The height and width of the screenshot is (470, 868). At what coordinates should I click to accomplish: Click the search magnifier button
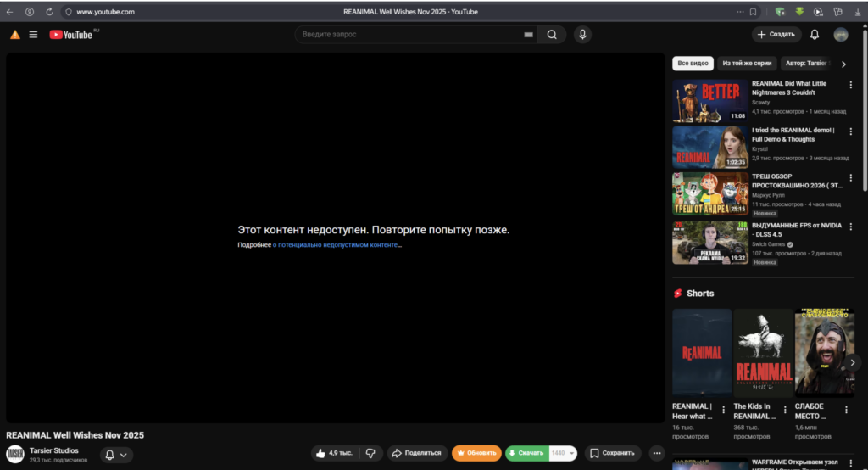tap(552, 35)
